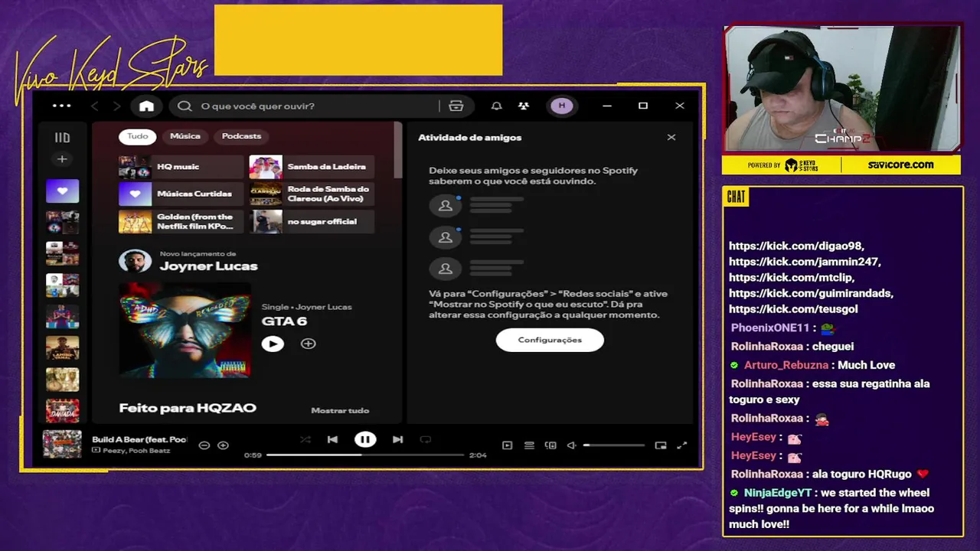Select the 'Música' filter chip
Image resolution: width=980 pixels, height=551 pixels.
185,136
